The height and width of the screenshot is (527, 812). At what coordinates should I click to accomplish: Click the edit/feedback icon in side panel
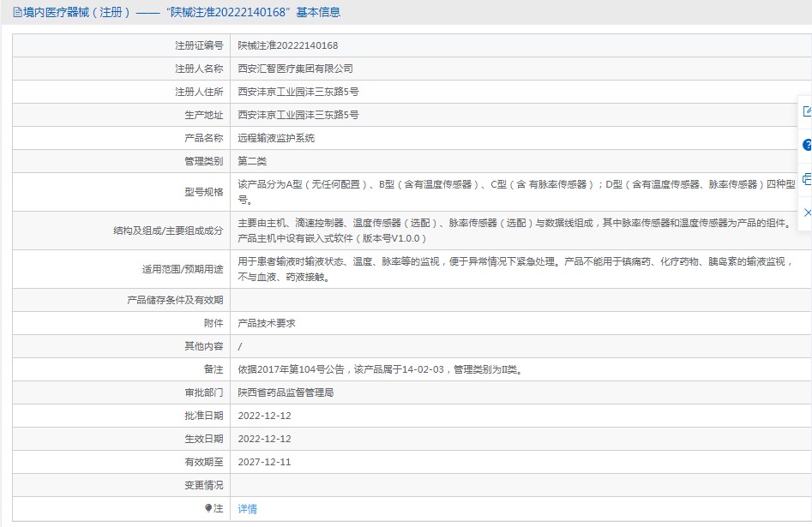807,111
